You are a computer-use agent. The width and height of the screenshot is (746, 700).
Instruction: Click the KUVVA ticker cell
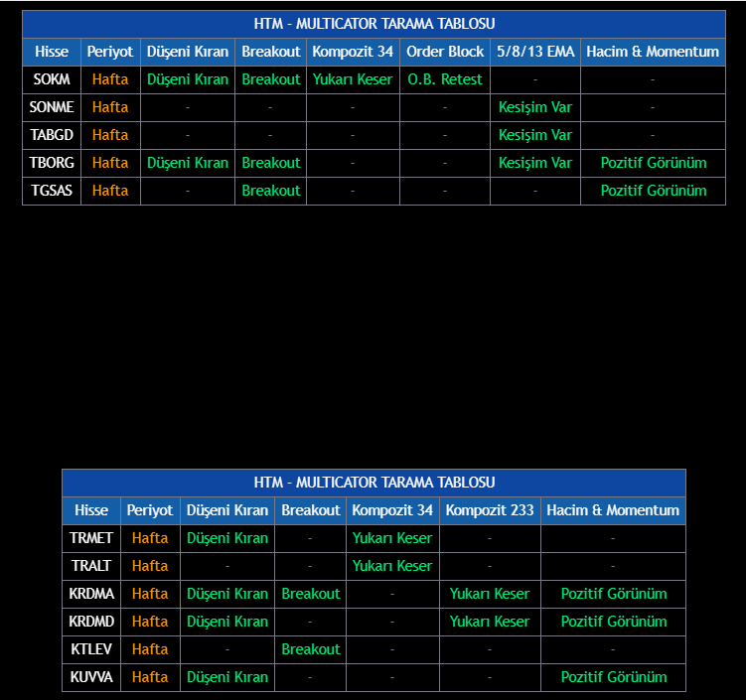[x=91, y=677]
